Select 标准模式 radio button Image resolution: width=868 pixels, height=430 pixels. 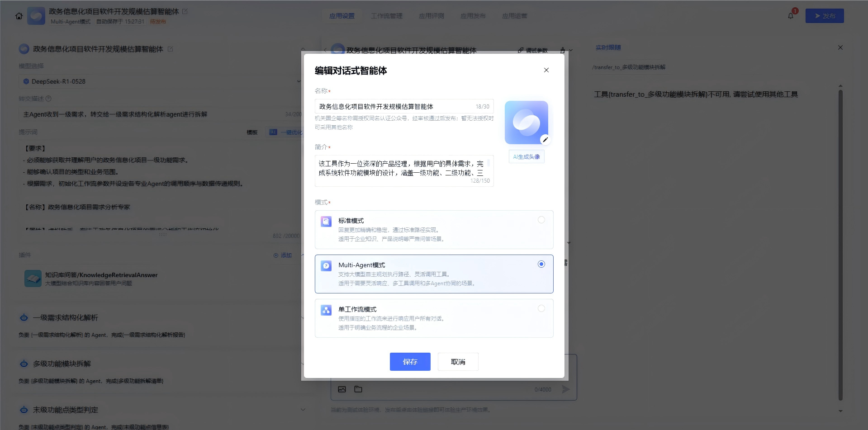click(x=541, y=220)
